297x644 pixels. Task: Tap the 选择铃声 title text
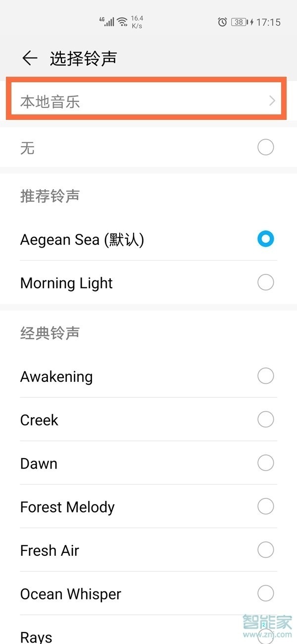[x=83, y=57]
